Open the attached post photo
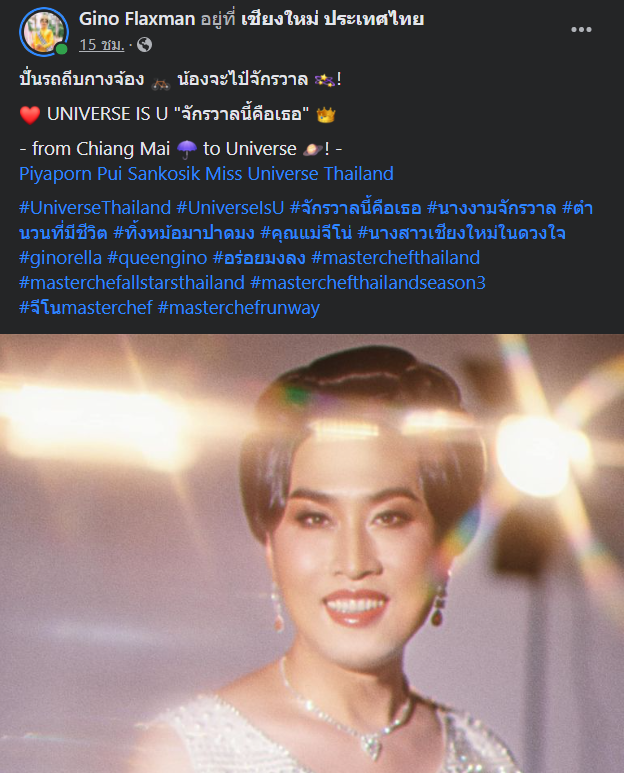Image resolution: width=624 pixels, height=773 pixels. pos(312,553)
